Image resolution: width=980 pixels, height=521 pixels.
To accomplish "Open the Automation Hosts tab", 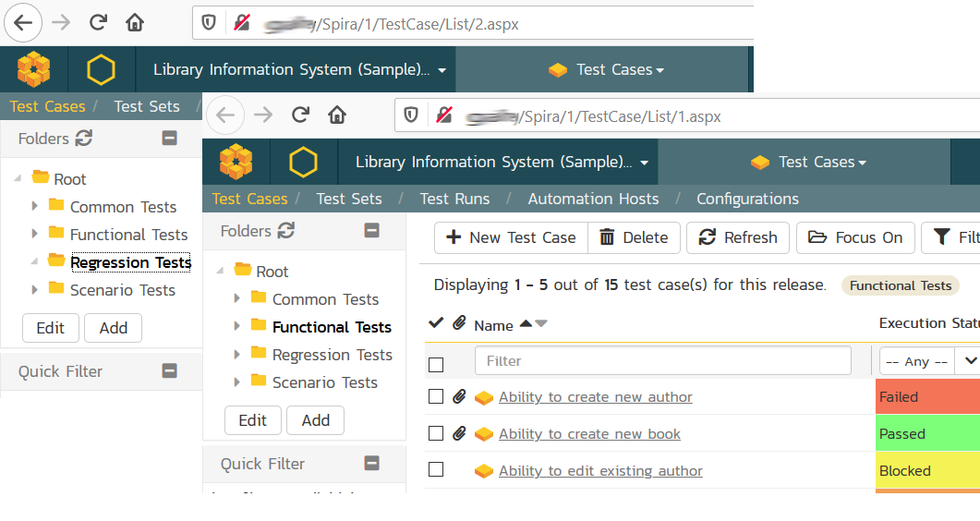I will point(593,199).
